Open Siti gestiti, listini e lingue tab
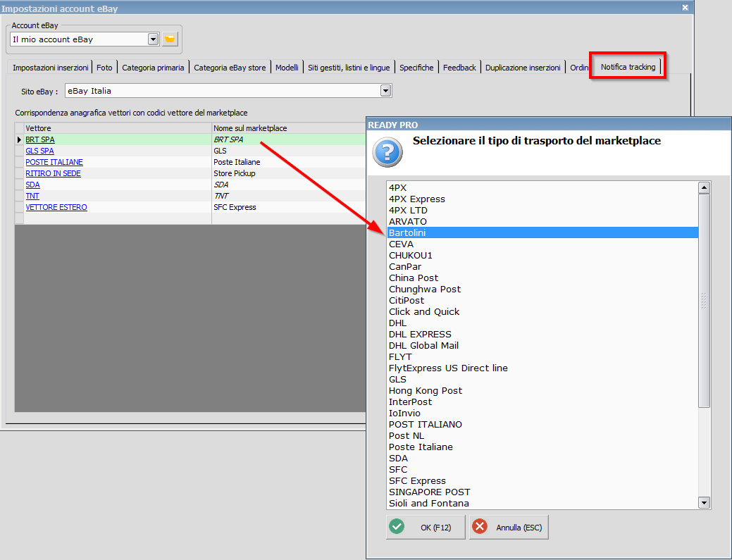 349,68
